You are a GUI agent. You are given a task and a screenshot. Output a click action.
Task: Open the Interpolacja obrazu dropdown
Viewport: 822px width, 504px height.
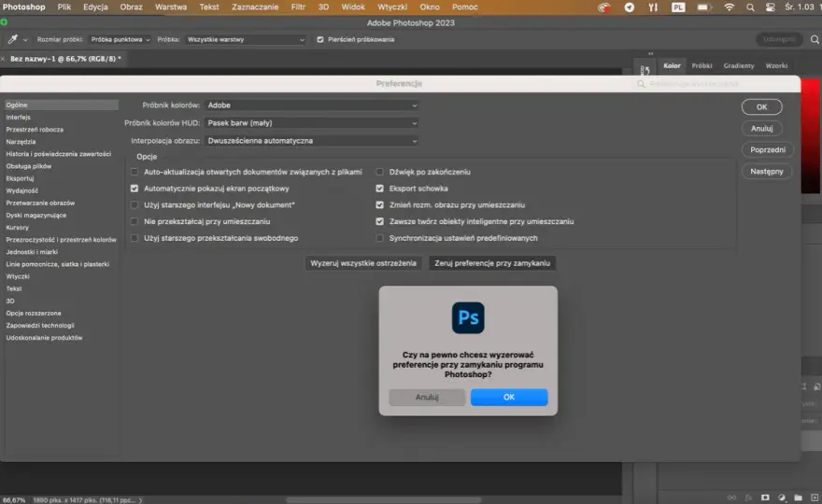click(312, 141)
